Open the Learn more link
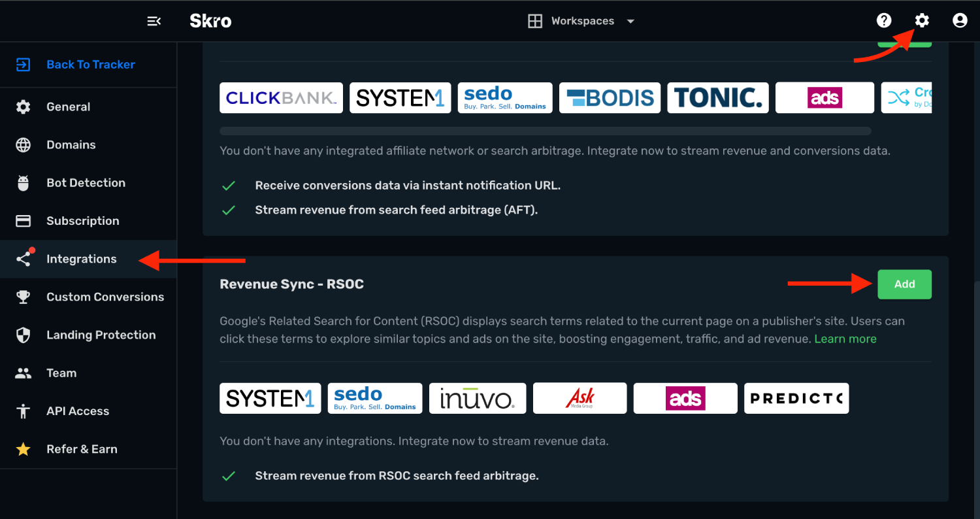Screen dimensions: 980x519 point(845,339)
